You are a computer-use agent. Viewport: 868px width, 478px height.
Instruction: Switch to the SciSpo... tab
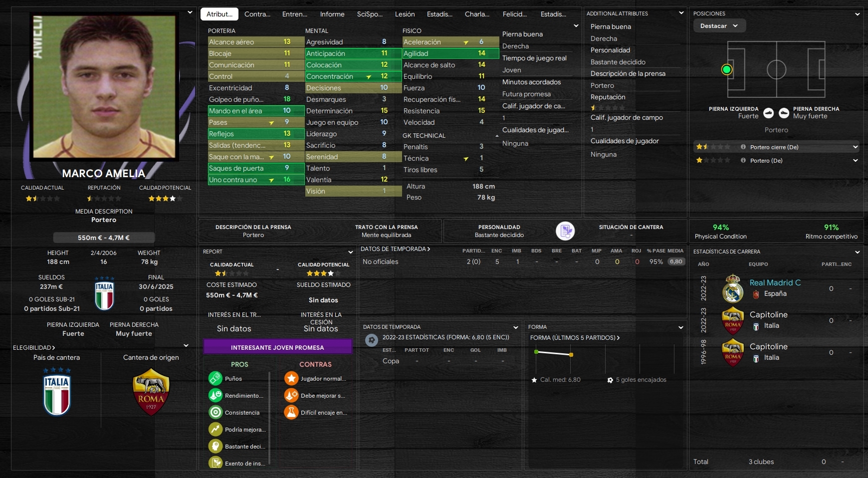point(370,14)
